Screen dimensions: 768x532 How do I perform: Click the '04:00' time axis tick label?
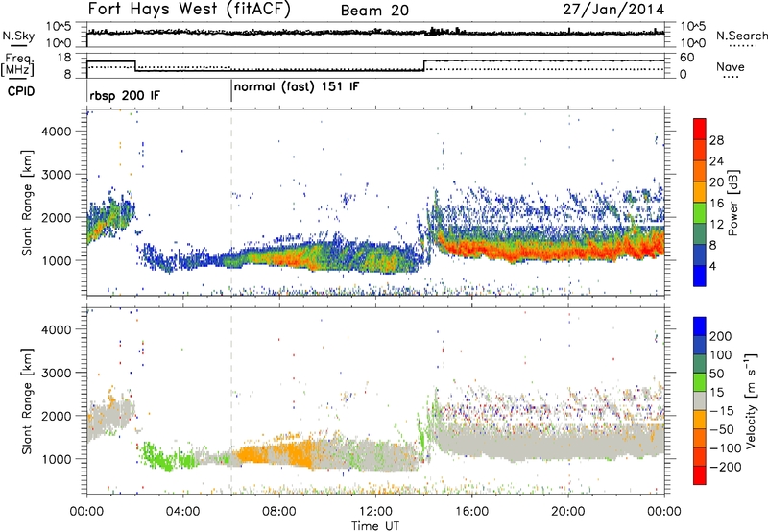click(x=182, y=512)
